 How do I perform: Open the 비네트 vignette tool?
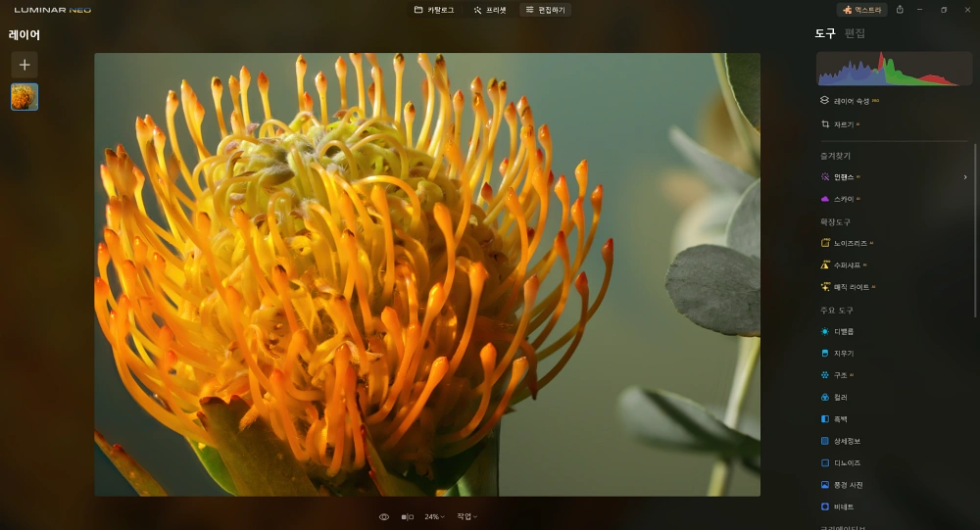[837, 506]
